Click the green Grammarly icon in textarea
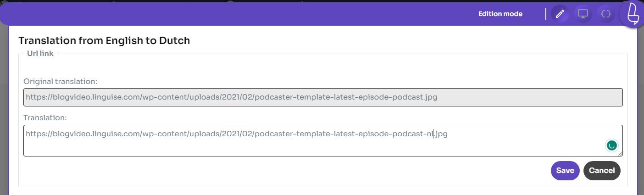The height and width of the screenshot is (195, 644). pos(611,145)
